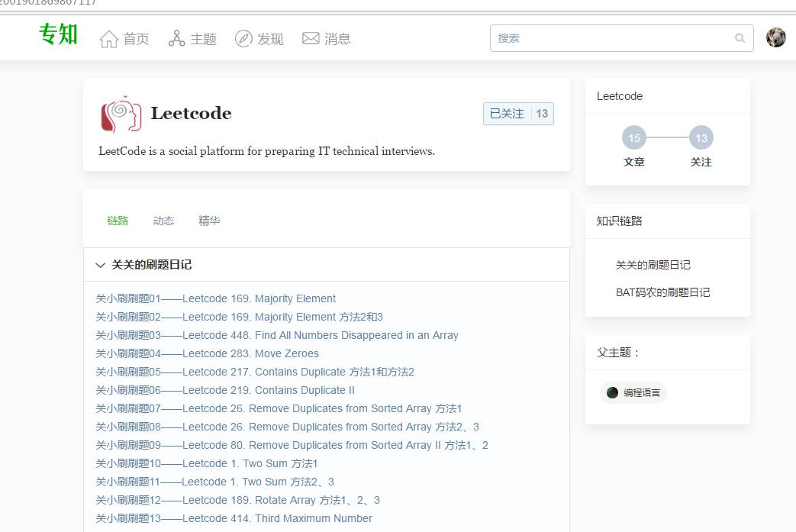Switch to the 链路 tab
The height and width of the screenshot is (532, 796).
118,221
